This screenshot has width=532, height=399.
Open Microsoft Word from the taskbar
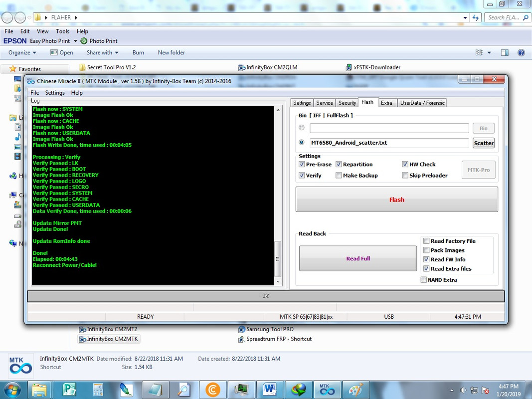(x=270, y=390)
